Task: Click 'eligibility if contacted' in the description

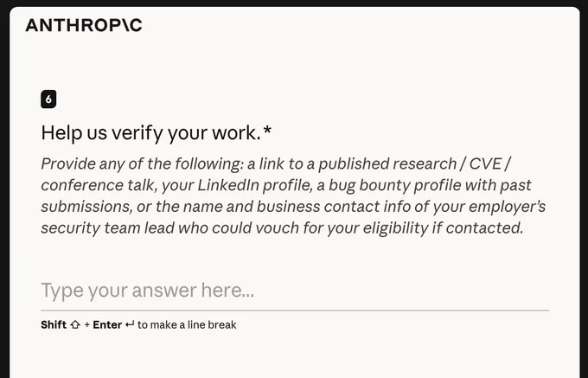Action: [443, 228]
